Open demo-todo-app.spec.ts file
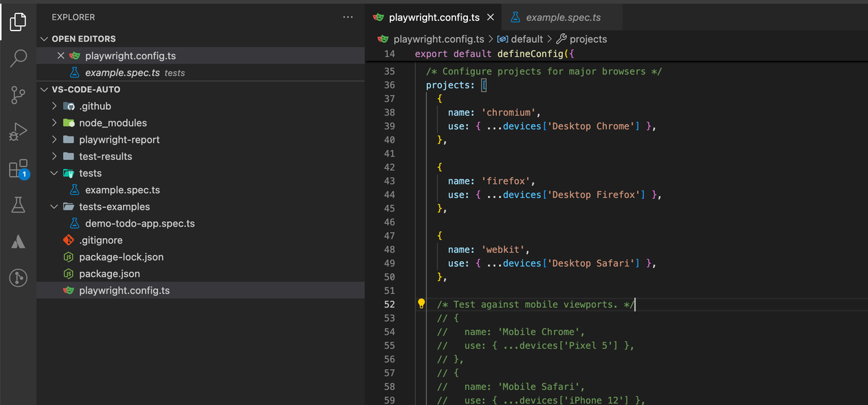Image resolution: width=868 pixels, height=405 pixels. pyautogui.click(x=201, y=223)
